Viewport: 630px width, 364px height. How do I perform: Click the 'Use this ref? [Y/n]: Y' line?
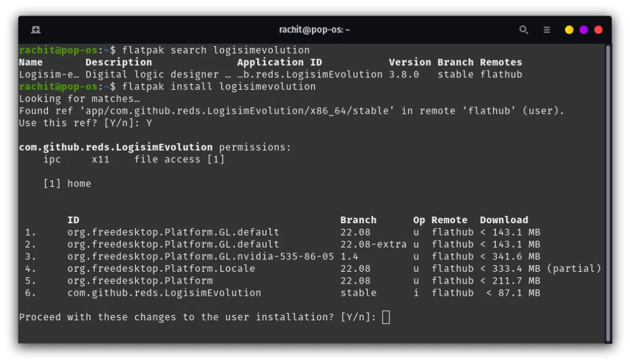coord(86,123)
